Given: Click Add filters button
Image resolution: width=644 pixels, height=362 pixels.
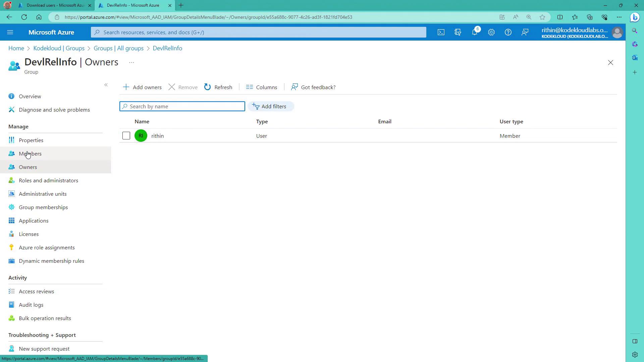Looking at the screenshot, I should 270,106.
